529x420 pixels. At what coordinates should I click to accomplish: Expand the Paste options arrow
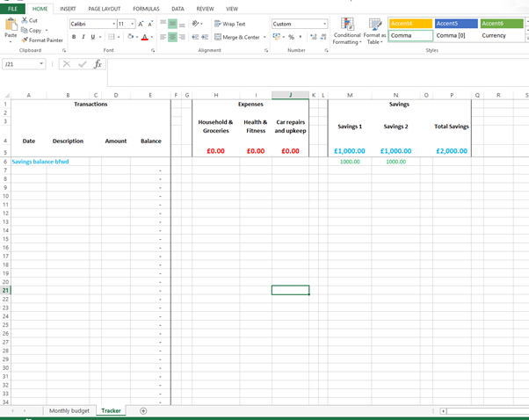click(x=11, y=41)
